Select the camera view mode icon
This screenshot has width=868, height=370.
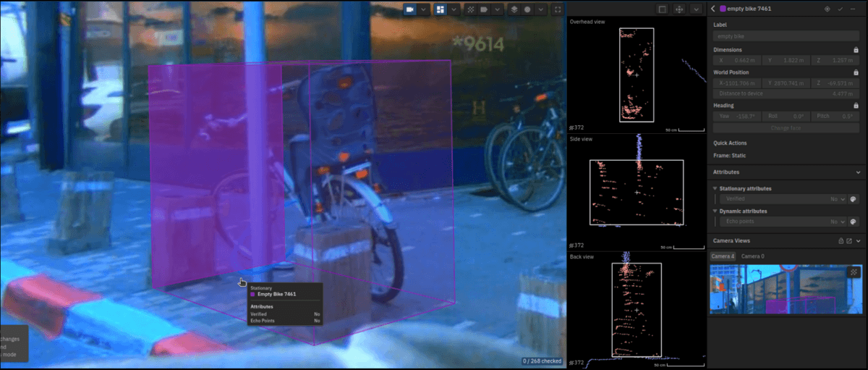click(410, 9)
